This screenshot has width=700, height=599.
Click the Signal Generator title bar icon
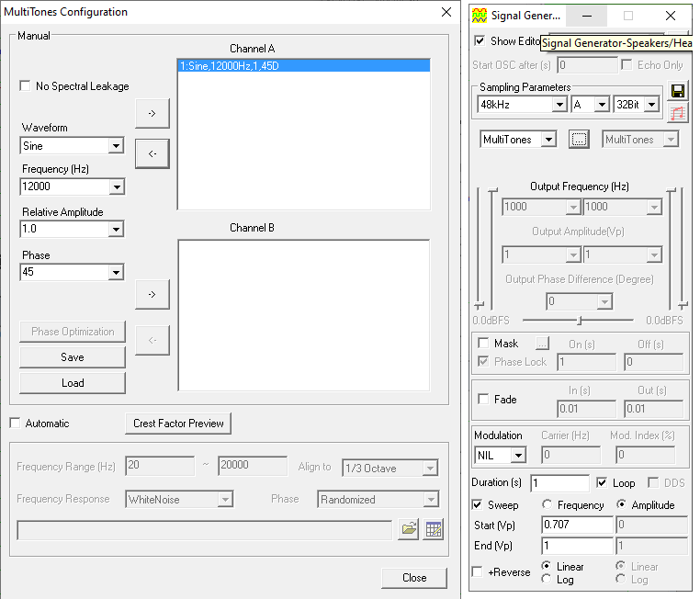tap(479, 16)
